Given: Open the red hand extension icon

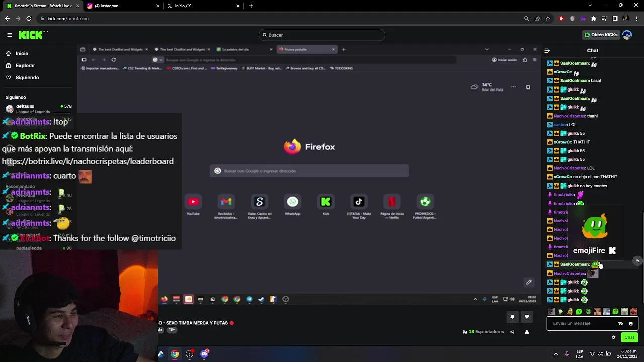Looking at the screenshot, I should click(561, 19).
